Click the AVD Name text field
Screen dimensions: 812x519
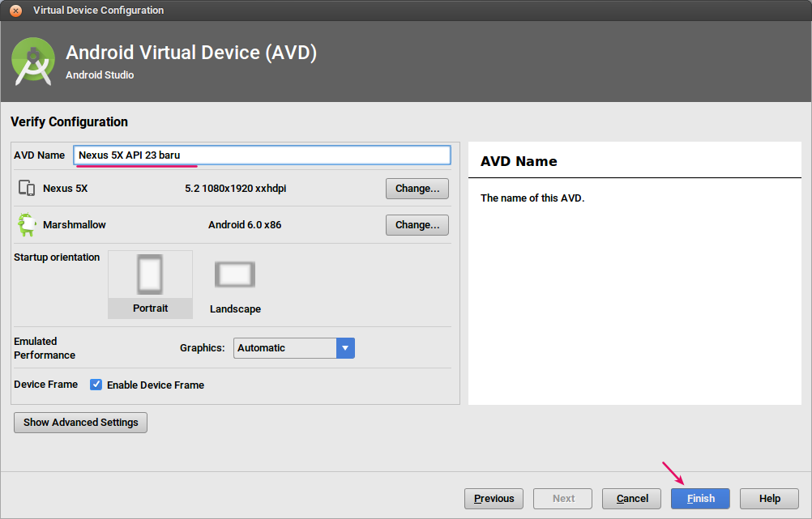tap(262, 155)
